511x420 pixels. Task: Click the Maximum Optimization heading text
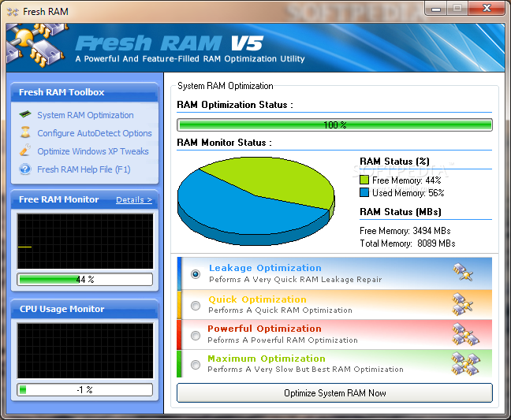pos(267,359)
